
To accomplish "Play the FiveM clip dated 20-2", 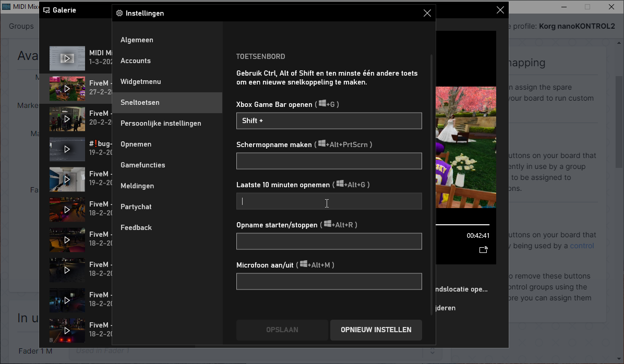I will (67, 119).
